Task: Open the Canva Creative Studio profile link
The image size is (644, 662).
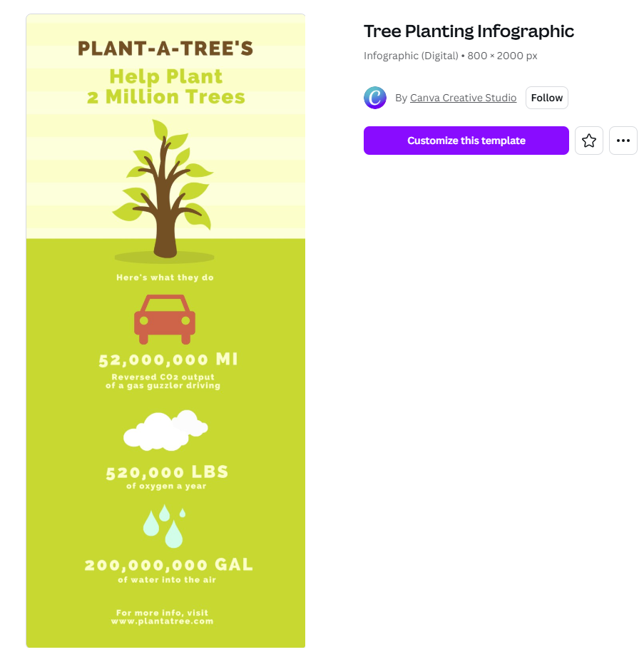Action: click(463, 98)
